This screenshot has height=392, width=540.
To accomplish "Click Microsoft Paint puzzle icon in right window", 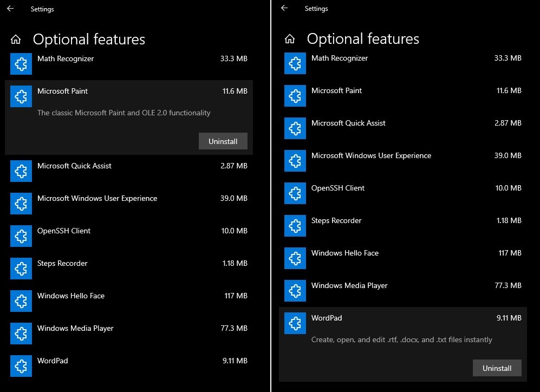I will [295, 96].
